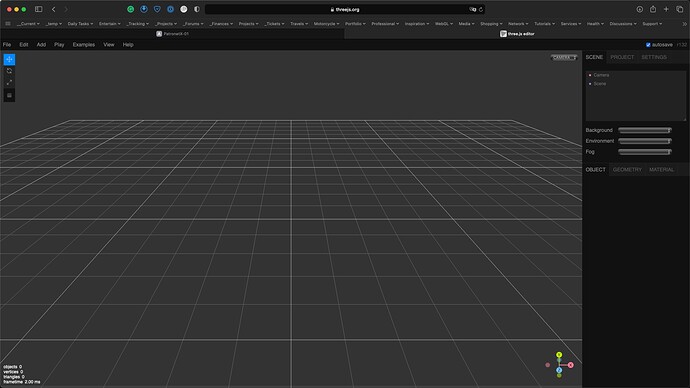The image size is (690, 388).
Task: Switch to the PROJECT sidebar tab
Action: click(622, 57)
